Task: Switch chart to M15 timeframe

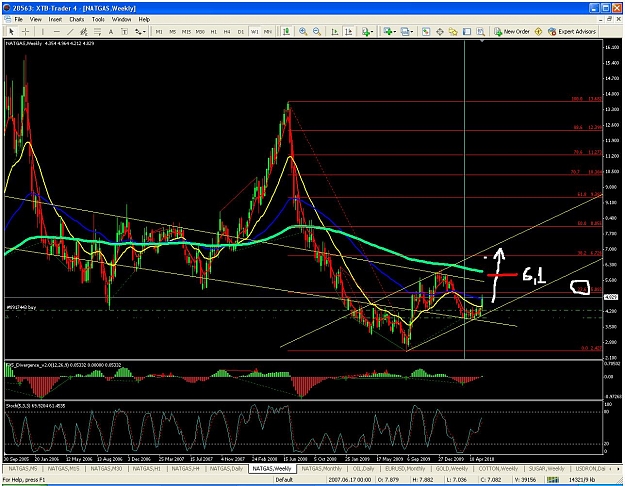Action: pos(186,31)
